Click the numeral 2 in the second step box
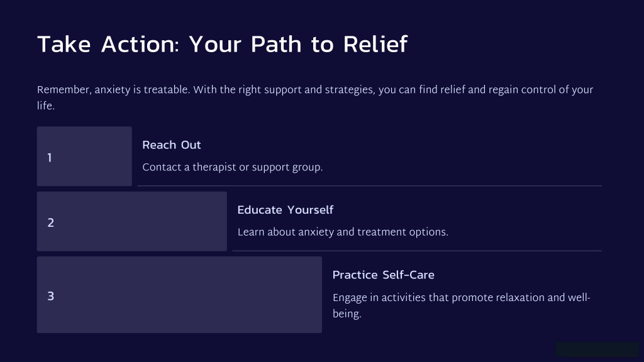This screenshot has width=644, height=362. (x=50, y=223)
